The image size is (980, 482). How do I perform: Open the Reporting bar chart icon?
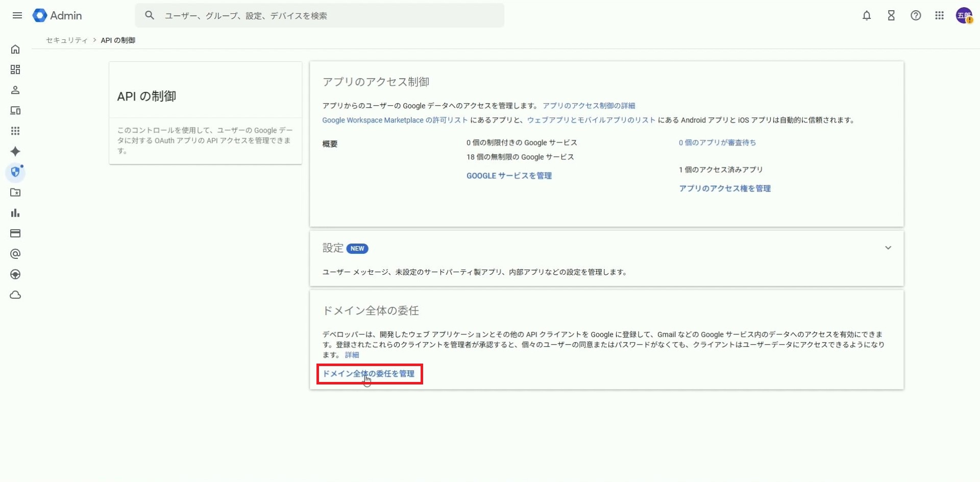pos(15,213)
